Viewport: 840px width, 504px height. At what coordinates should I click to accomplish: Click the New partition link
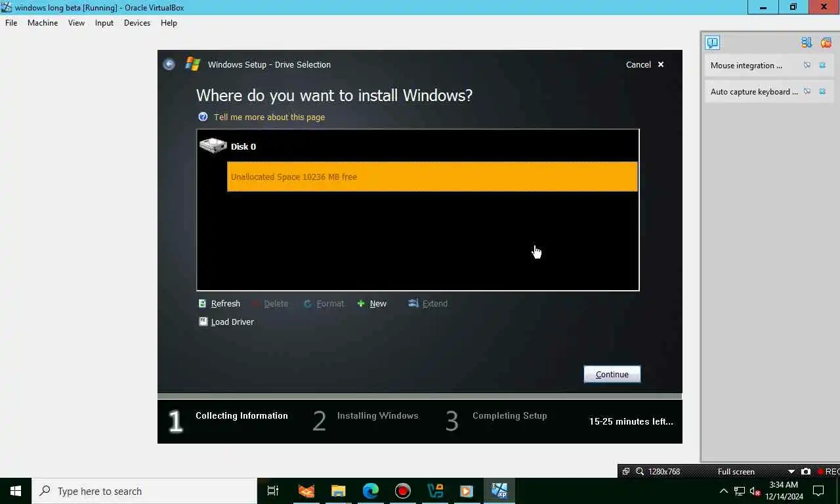(378, 303)
